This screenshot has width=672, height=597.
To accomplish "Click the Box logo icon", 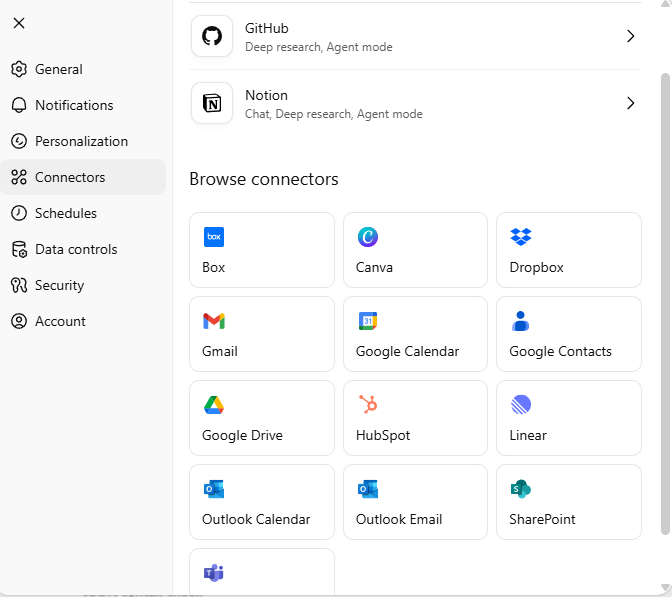I will [x=214, y=237].
